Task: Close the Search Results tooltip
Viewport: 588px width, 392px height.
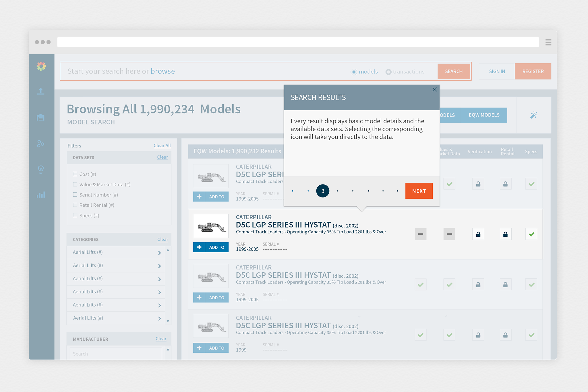Action: tap(435, 90)
